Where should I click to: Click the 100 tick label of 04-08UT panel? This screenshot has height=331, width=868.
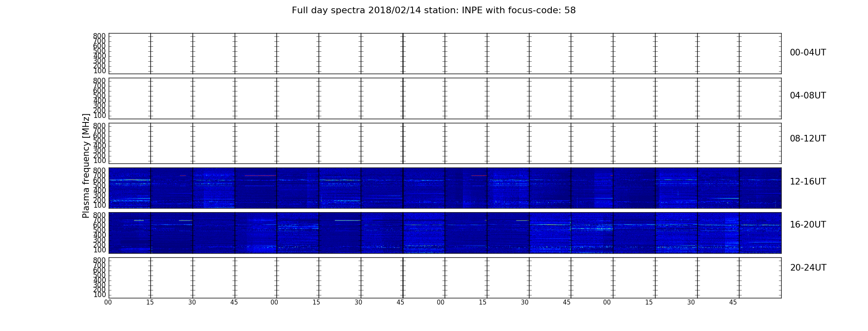(x=99, y=115)
